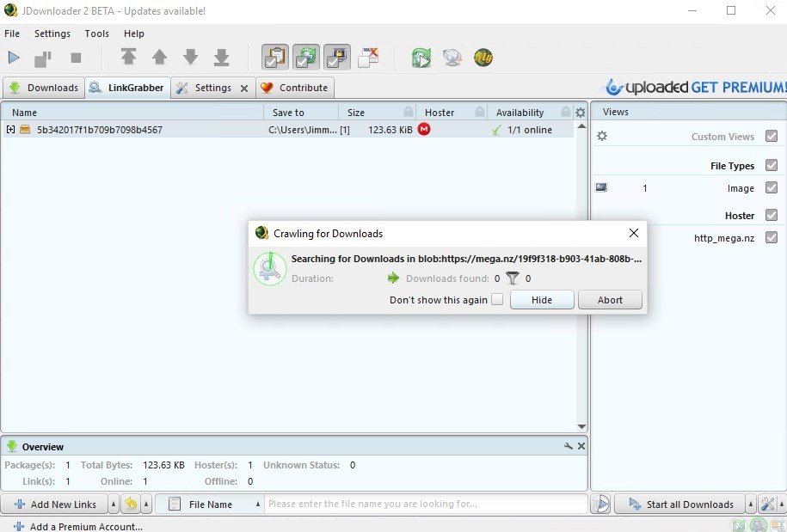Close the Settings tab with its X
Viewport: 787px width, 532px height.
244,89
